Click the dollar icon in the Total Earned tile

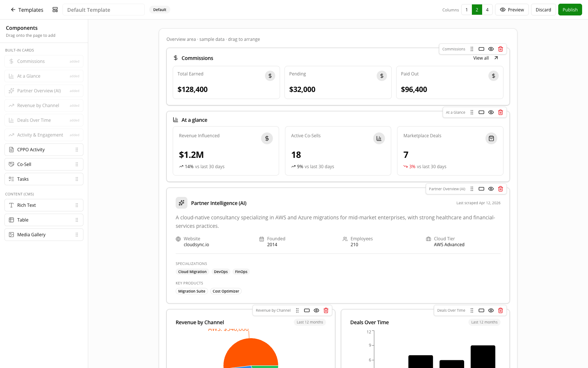[x=270, y=76]
